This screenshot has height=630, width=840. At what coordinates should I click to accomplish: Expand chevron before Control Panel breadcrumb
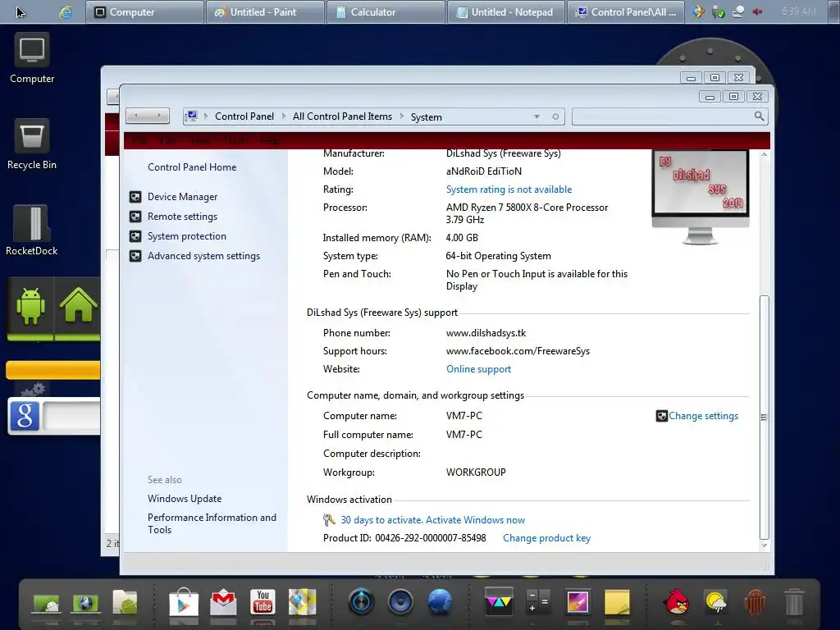(206, 116)
